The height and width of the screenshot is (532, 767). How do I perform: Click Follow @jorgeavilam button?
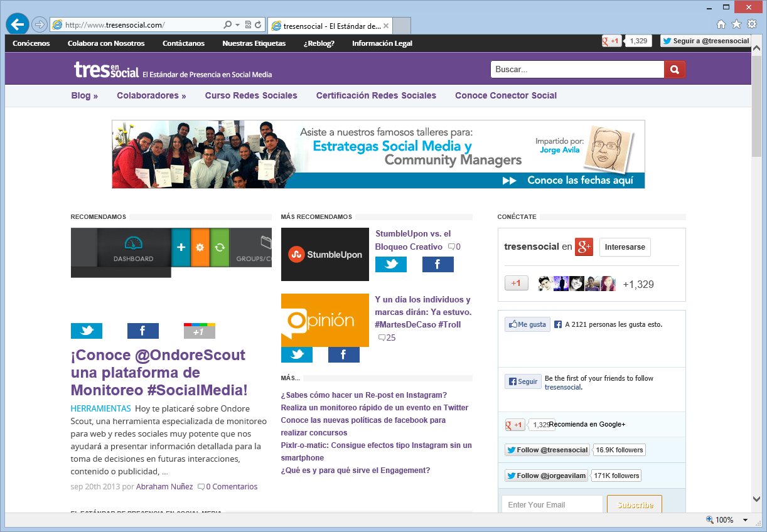pyautogui.click(x=546, y=476)
